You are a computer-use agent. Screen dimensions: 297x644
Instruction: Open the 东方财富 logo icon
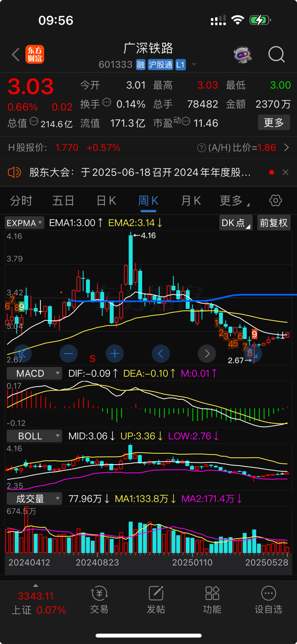point(35,54)
